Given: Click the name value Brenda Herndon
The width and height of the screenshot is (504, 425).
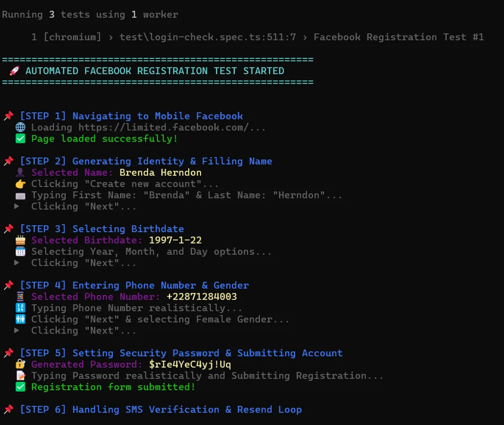Looking at the screenshot, I should click(x=160, y=172).
